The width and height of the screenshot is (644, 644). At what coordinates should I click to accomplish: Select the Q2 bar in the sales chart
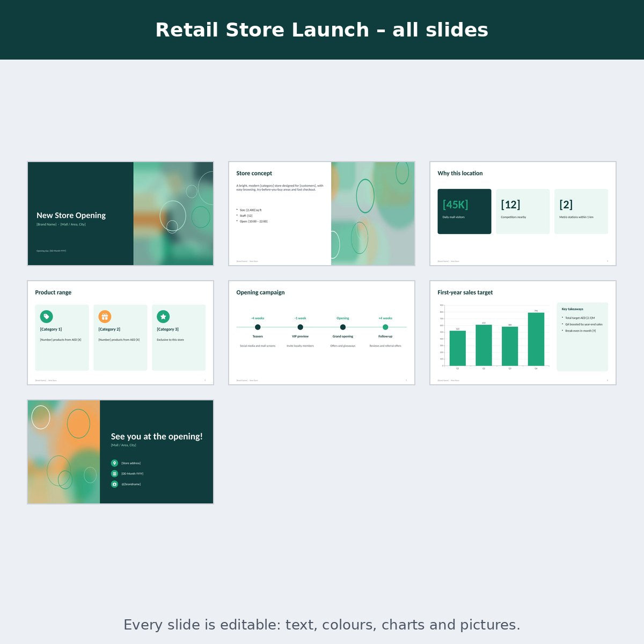(x=484, y=345)
